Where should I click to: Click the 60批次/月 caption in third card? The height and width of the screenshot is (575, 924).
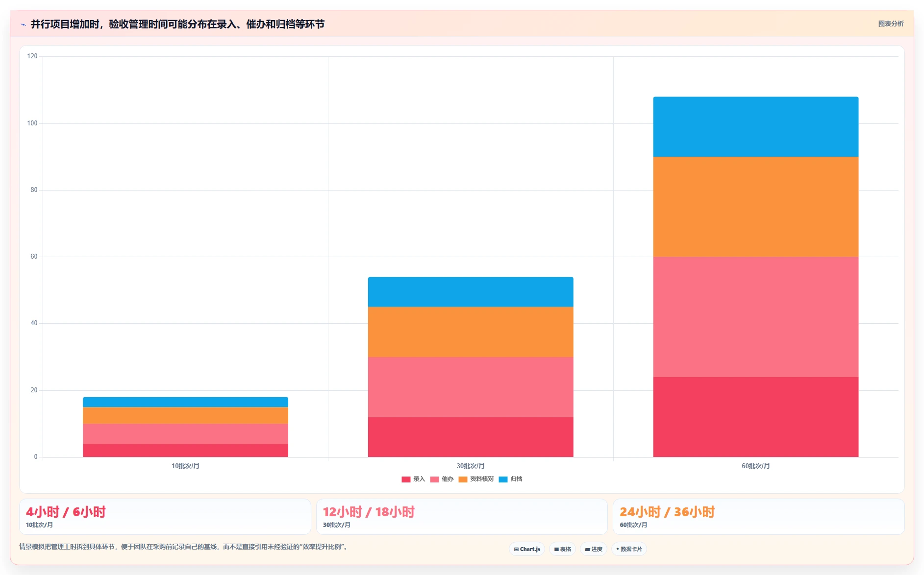[633, 525]
